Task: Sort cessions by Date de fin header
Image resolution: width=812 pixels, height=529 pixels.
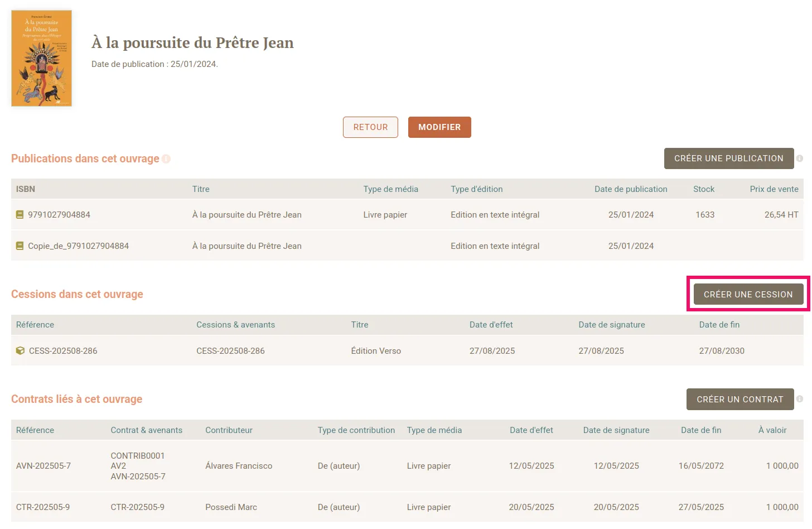Action: click(719, 325)
